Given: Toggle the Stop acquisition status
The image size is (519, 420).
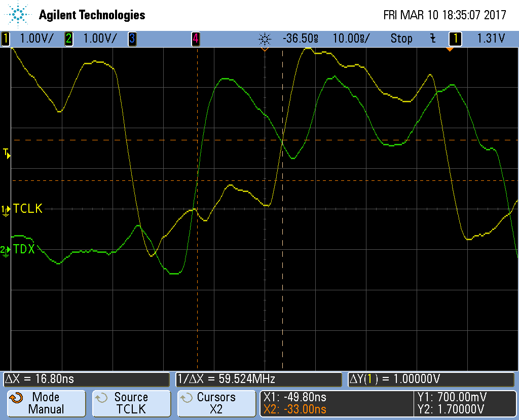Looking at the screenshot, I should coord(401,39).
